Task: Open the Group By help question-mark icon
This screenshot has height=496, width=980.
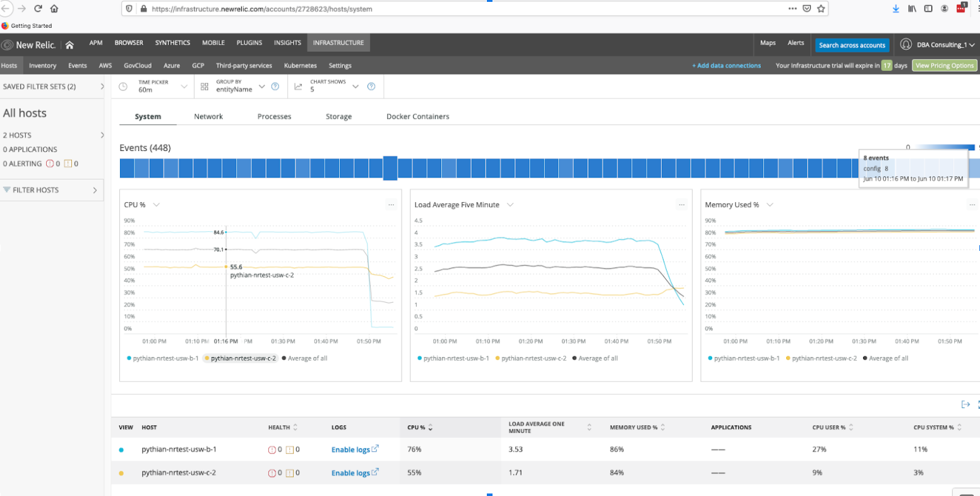Action: pyautogui.click(x=275, y=87)
